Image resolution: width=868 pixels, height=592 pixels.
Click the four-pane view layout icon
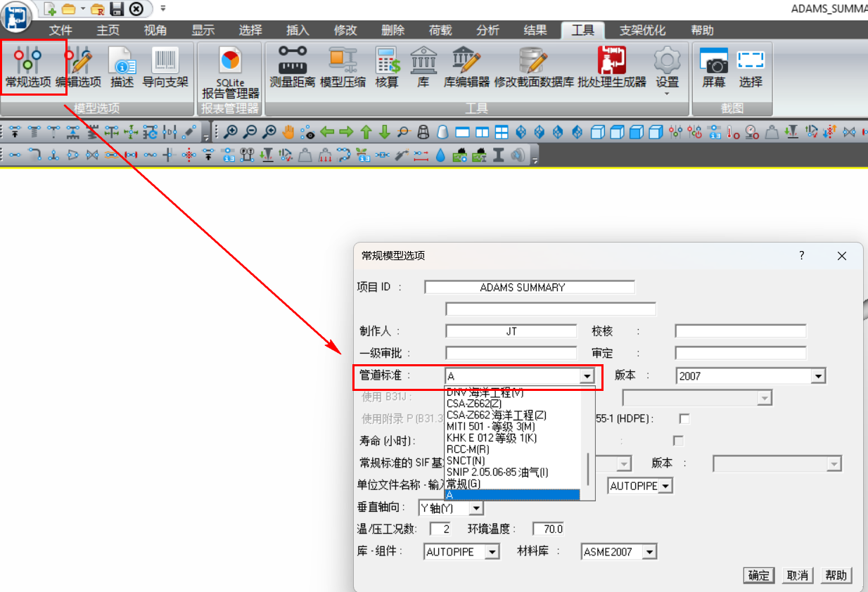click(x=502, y=131)
